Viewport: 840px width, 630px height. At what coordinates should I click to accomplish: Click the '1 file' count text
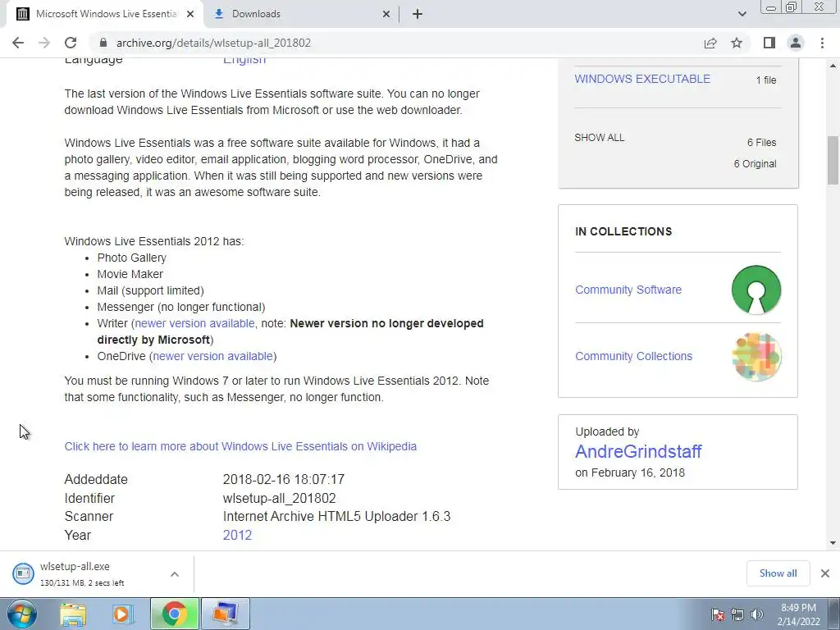(x=766, y=80)
